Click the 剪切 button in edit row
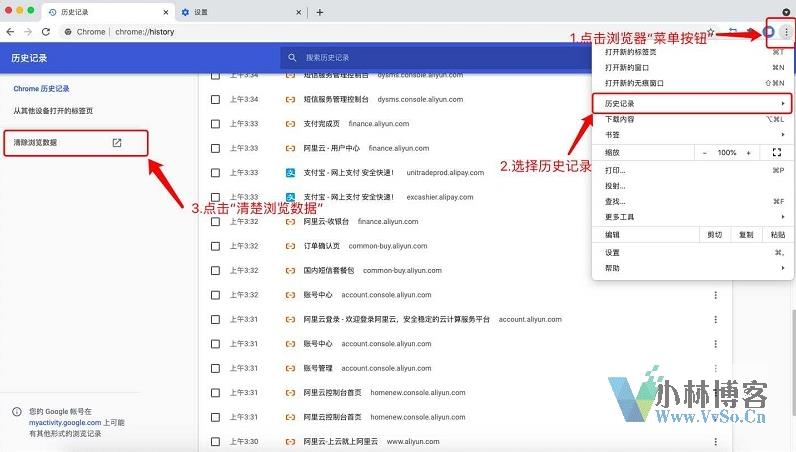 [x=715, y=235]
